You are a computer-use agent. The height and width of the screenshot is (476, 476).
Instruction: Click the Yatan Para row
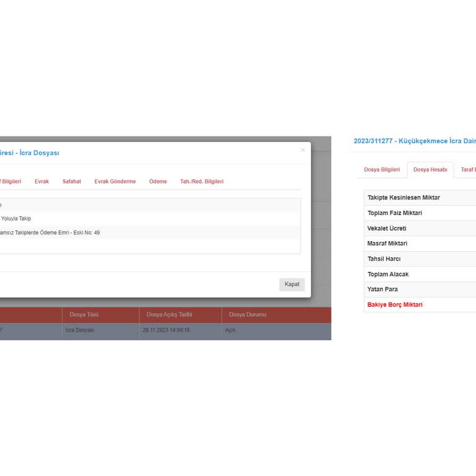420,289
